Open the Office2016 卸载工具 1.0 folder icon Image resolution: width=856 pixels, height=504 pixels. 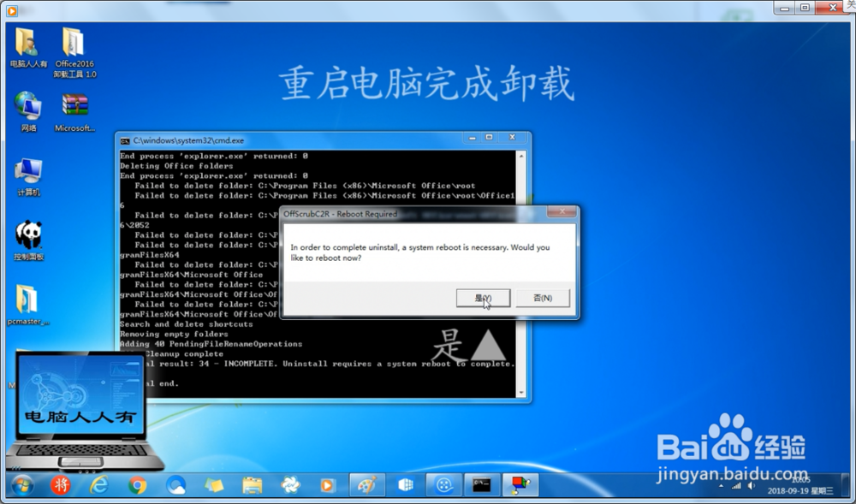[x=74, y=53]
